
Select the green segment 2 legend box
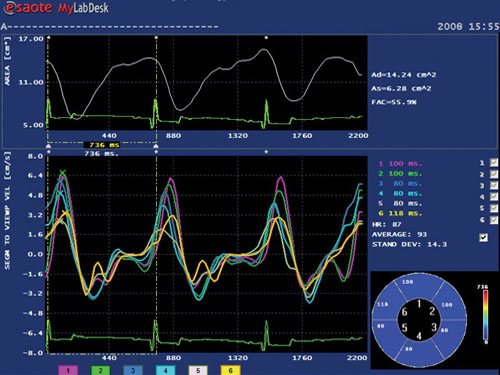click(x=100, y=370)
